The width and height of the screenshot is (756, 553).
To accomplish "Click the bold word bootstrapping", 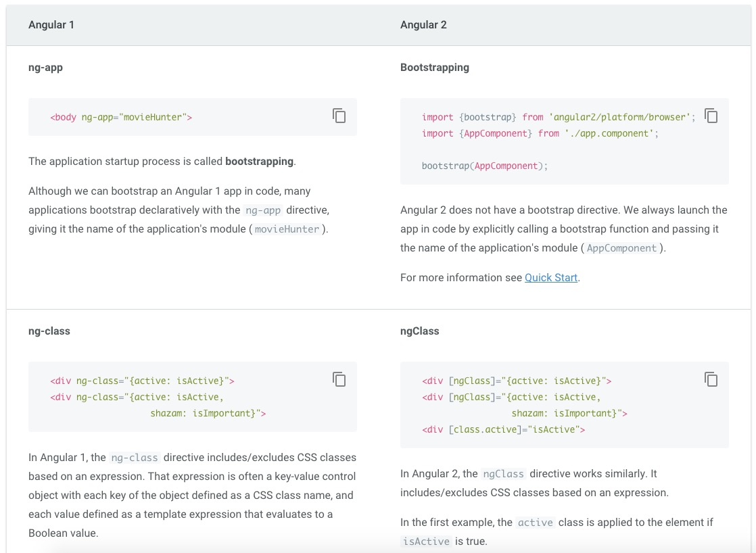I will [x=259, y=162].
